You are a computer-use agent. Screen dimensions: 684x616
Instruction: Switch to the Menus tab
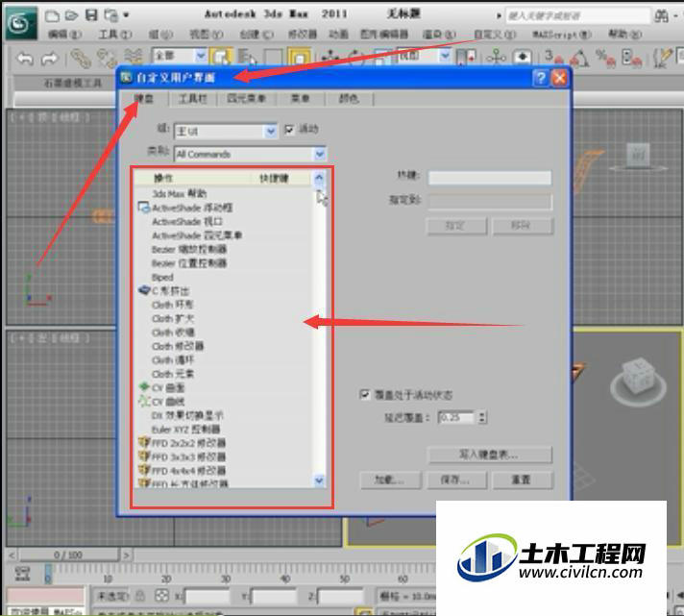point(301,99)
